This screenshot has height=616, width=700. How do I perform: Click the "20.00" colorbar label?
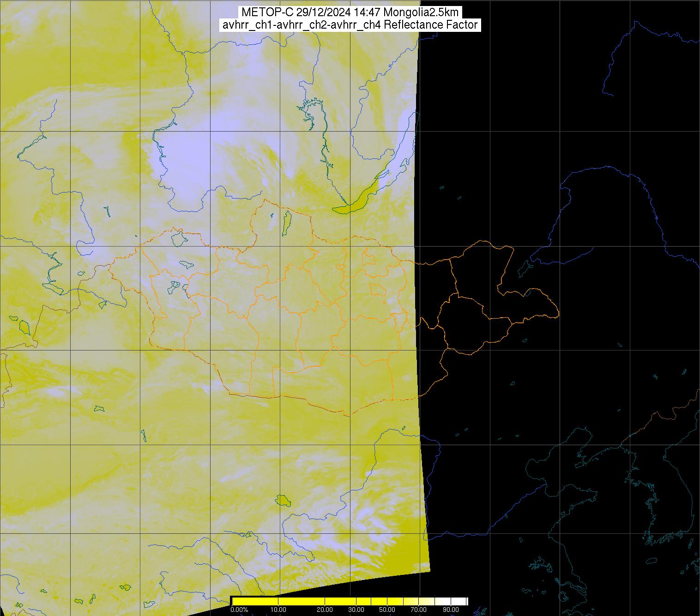tap(325, 610)
